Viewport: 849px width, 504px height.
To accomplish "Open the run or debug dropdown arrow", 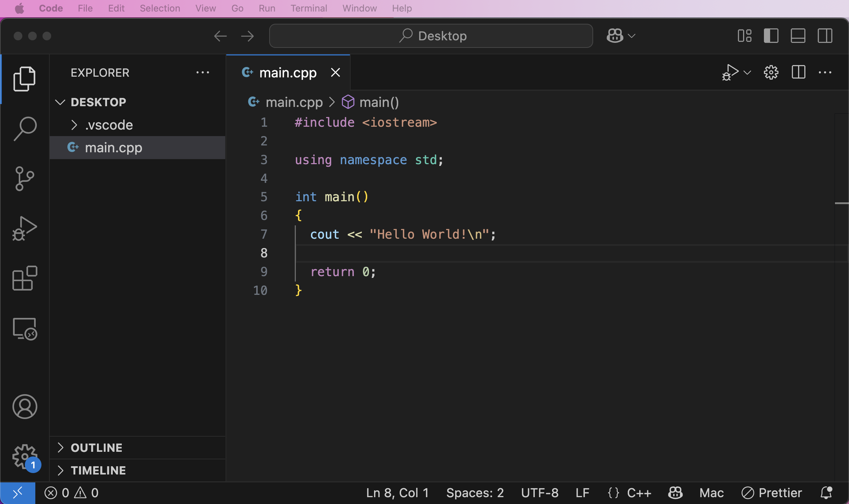I will coord(747,73).
